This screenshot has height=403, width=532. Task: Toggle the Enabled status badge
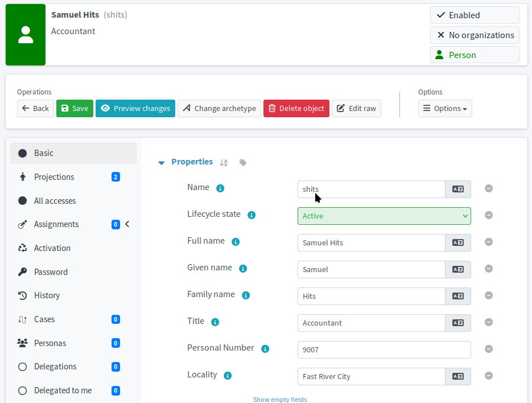coord(475,15)
